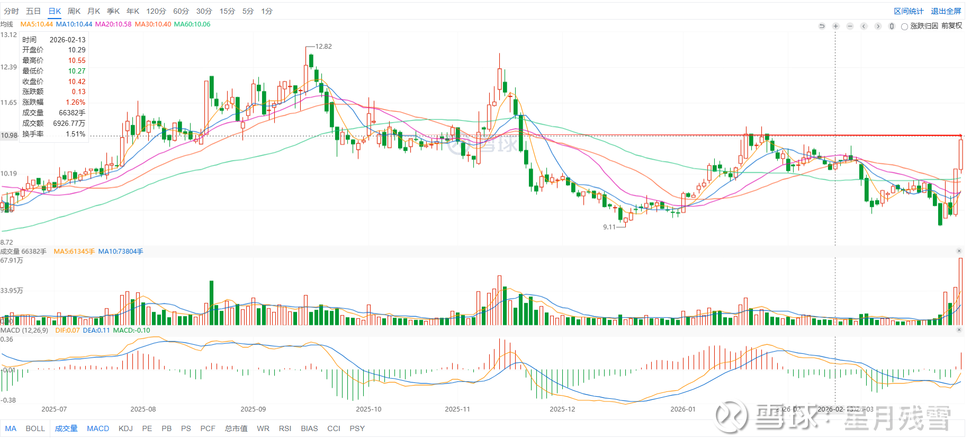This screenshot has height=448, width=980.
Task: Switch to the 15分 period tab
Action: [x=228, y=11]
